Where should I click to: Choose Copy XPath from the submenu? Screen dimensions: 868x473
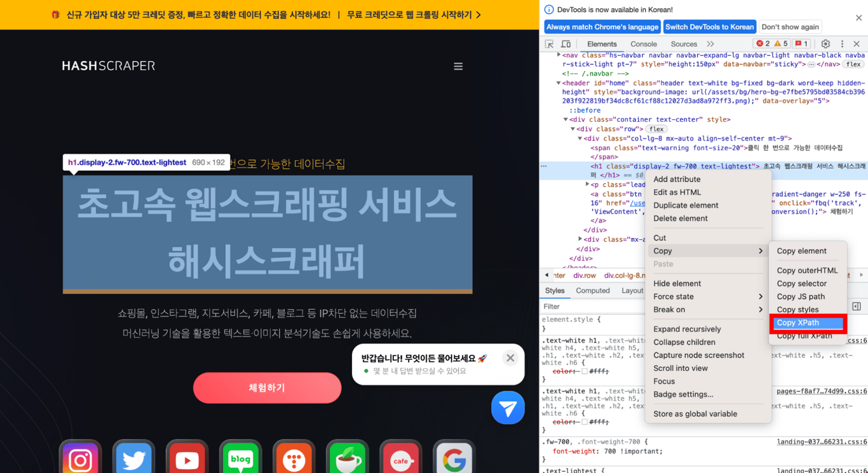coord(808,323)
